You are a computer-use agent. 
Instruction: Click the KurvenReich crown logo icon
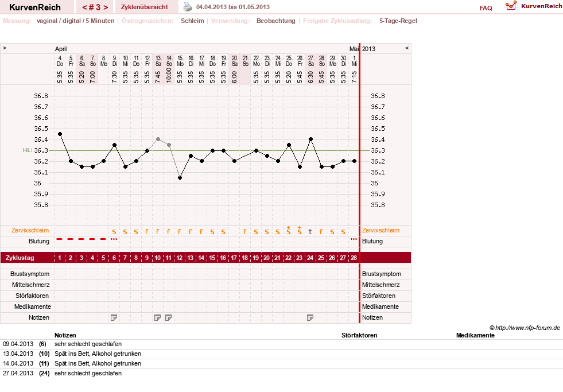pyautogui.click(x=511, y=6)
